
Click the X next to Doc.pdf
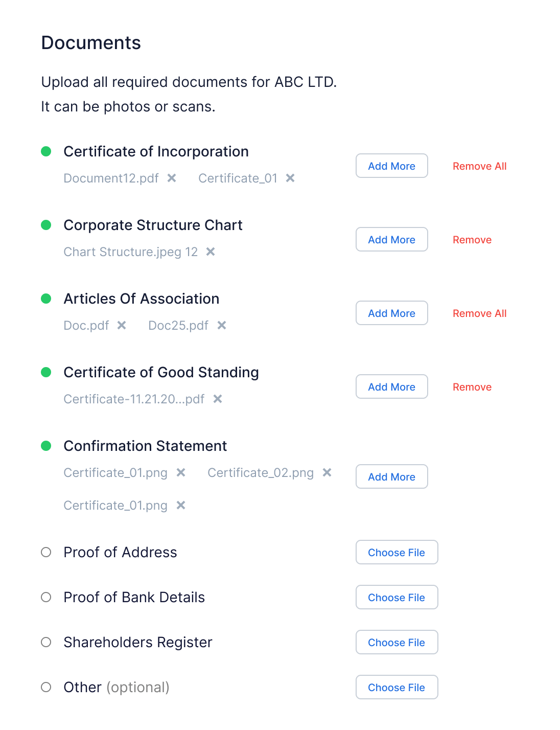[122, 325]
